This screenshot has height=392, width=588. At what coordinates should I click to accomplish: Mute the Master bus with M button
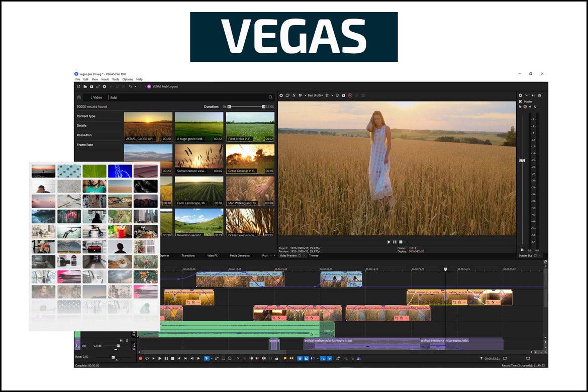(530, 107)
